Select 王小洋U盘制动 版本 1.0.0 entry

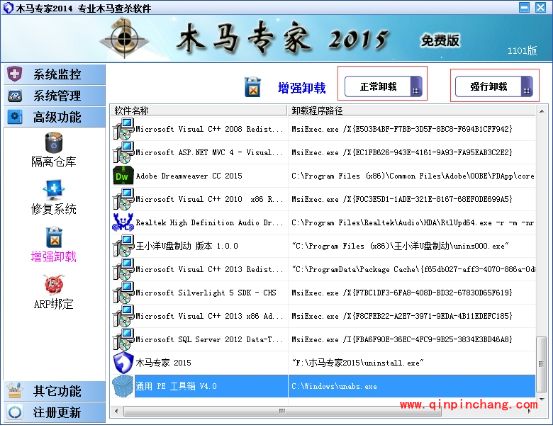tap(187, 246)
